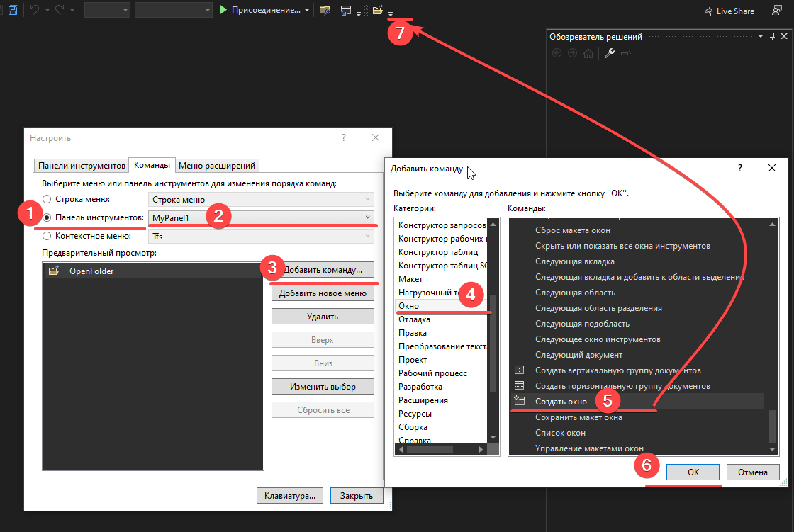Click OK in the Добавить команду dialog

(693, 472)
